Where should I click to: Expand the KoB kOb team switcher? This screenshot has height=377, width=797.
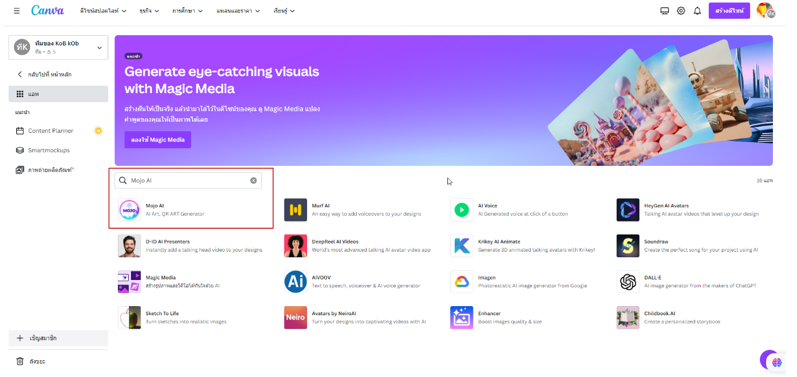[x=58, y=48]
